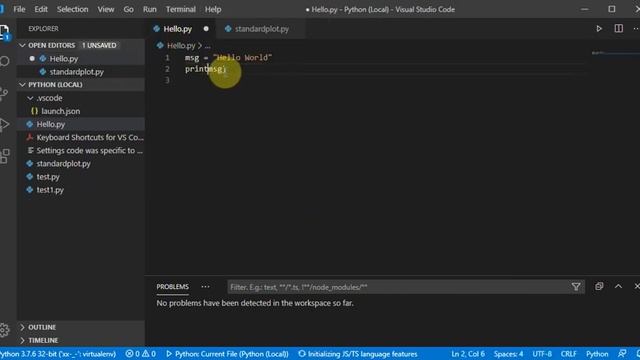Open the File menu
This screenshot has height=360, width=640.
tap(19, 9)
